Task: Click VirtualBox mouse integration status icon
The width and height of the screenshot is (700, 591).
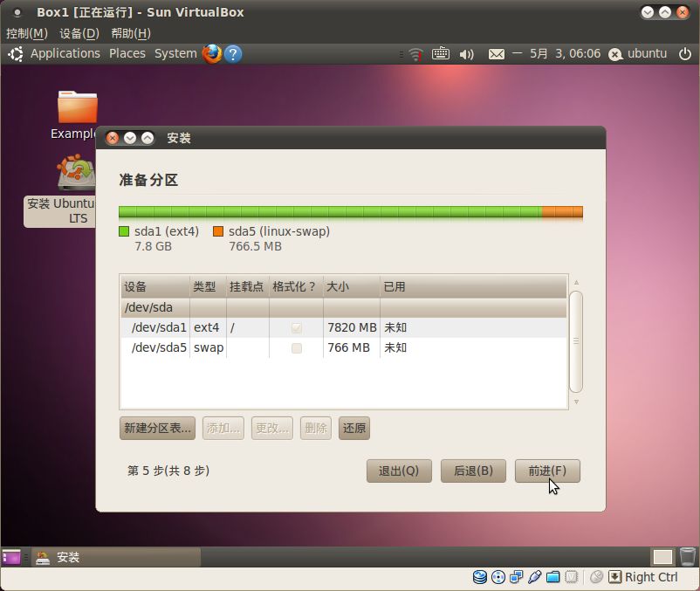Action: click(x=596, y=577)
